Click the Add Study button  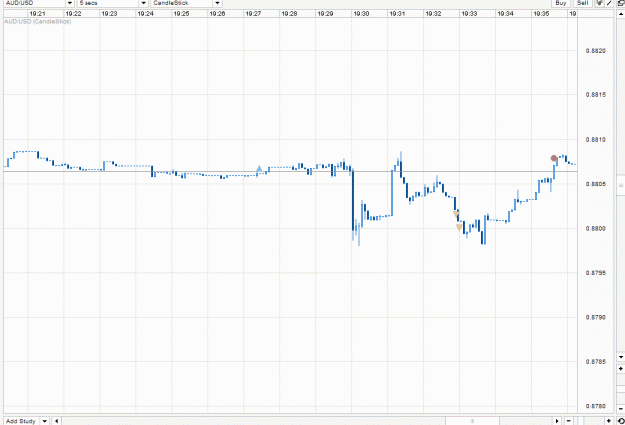pyautogui.click(x=21, y=421)
